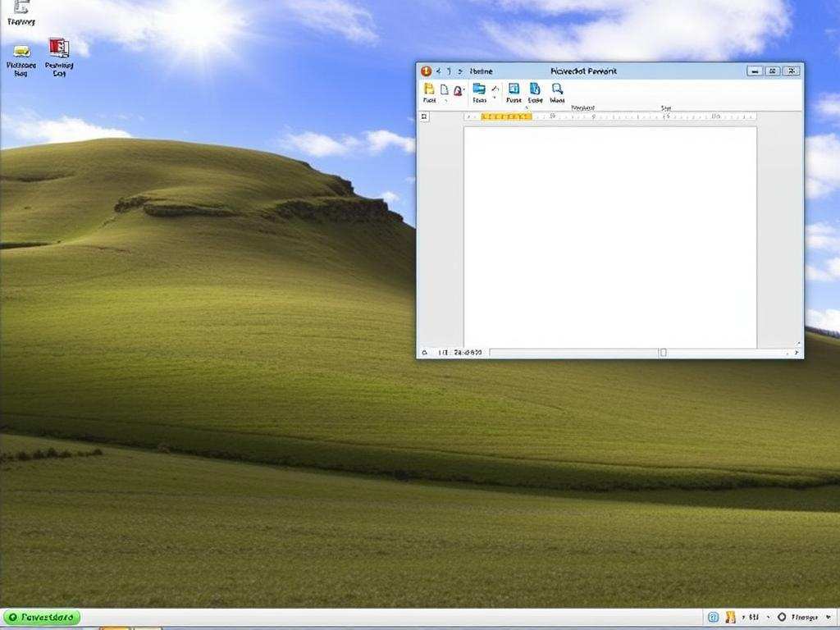The height and width of the screenshot is (630, 840).
Task: Switch to the Home tab
Action: (480, 71)
